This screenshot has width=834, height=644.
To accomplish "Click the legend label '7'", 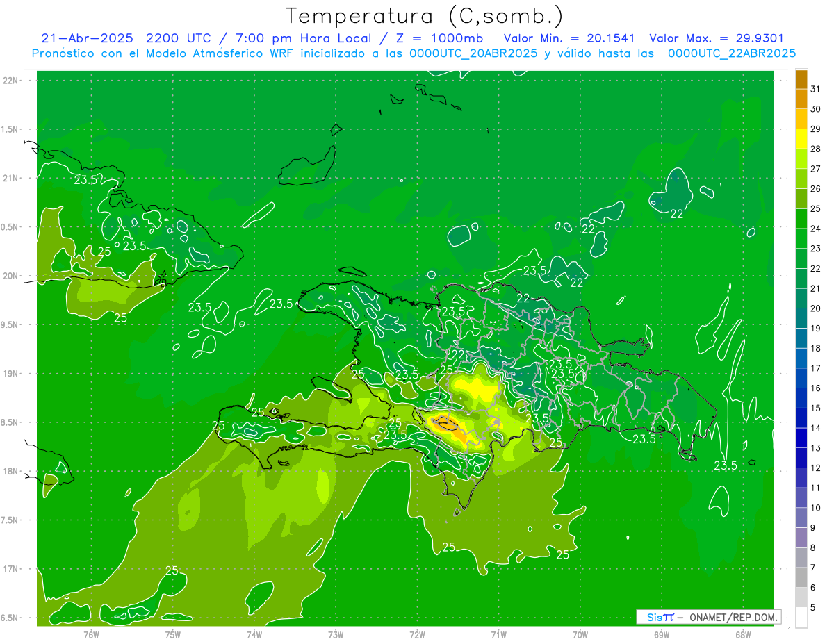I will 812,568.
